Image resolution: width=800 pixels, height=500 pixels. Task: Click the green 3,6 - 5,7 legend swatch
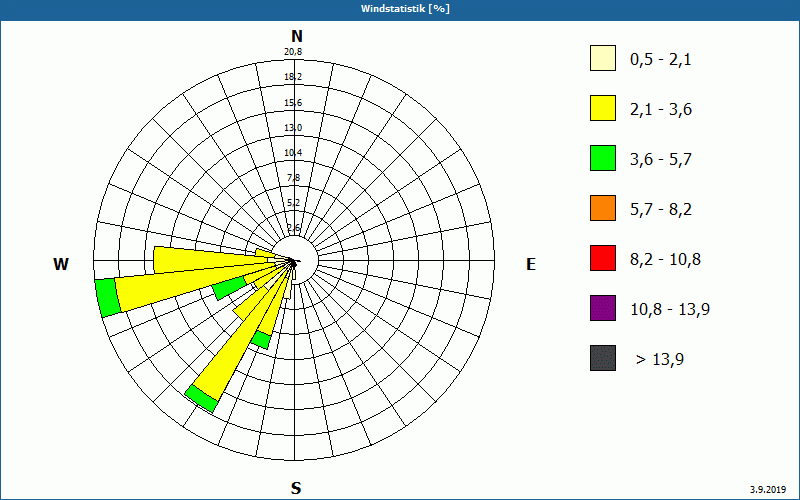[x=603, y=158]
